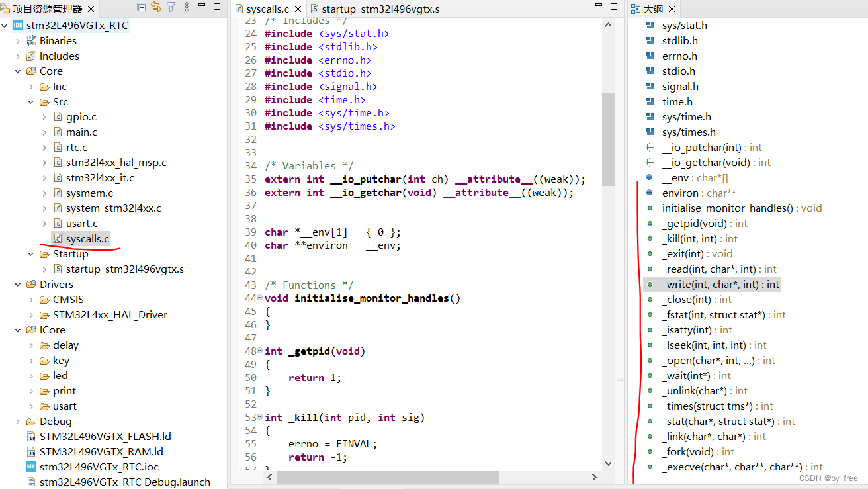Viewport: 868px width, 489px height.
Task: Select the usart folder under ICore
Action: (x=64, y=406)
